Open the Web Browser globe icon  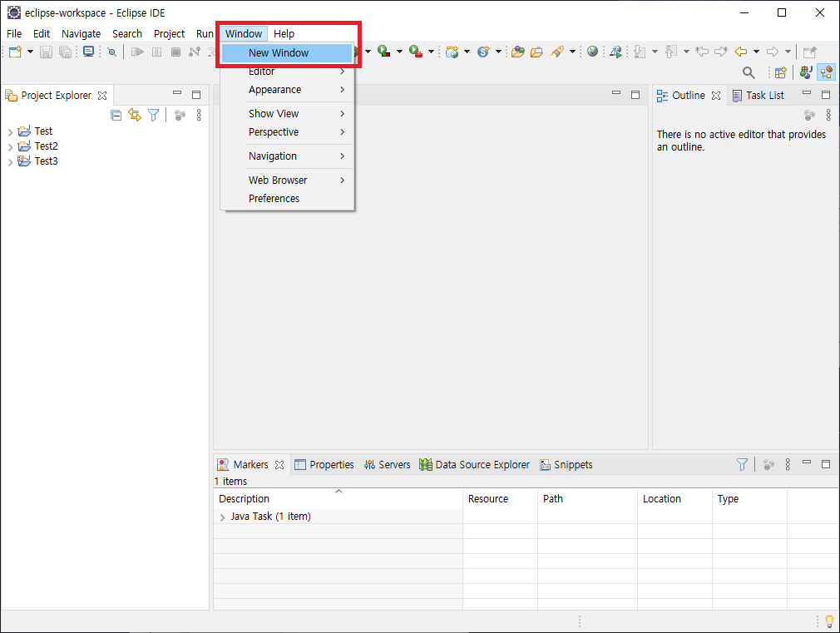[592, 52]
